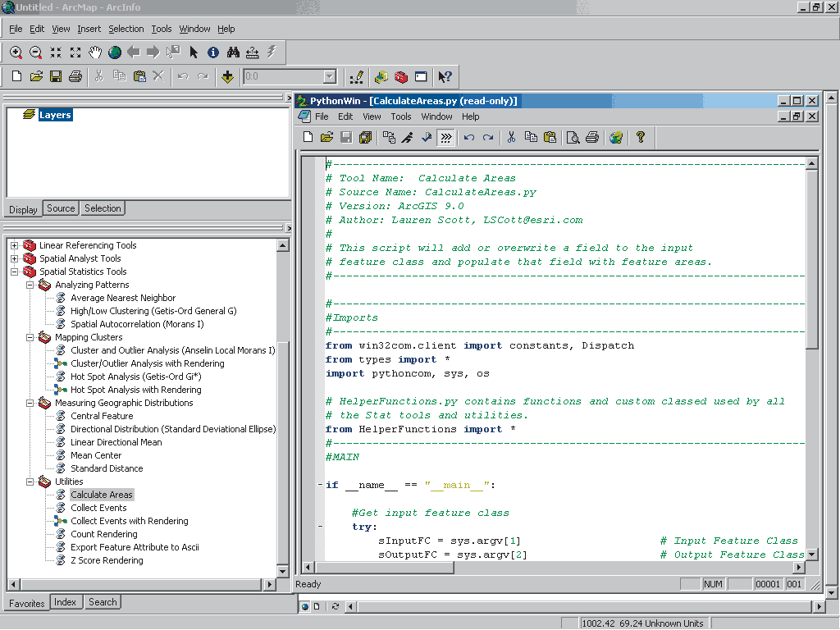Switch to the Source tab in Layers panel
The width and height of the screenshot is (840, 630).
[x=60, y=208]
